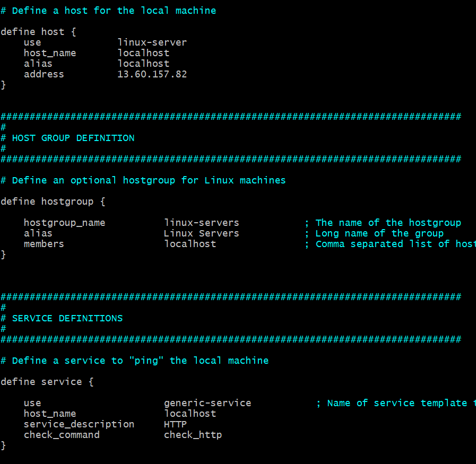The image size is (476, 464).
Task: Click the 'Long name of the group' comment
Action: (x=379, y=233)
